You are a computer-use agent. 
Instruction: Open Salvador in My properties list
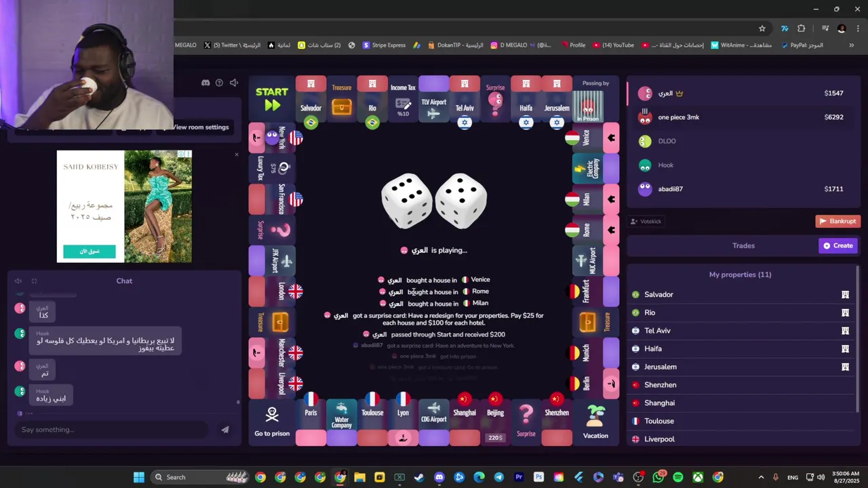tap(740, 294)
